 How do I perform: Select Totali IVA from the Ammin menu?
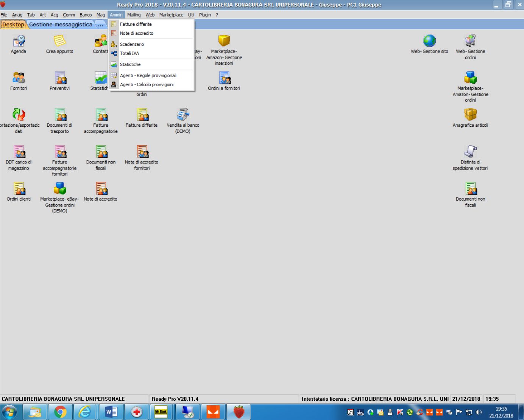pyautogui.click(x=151, y=53)
